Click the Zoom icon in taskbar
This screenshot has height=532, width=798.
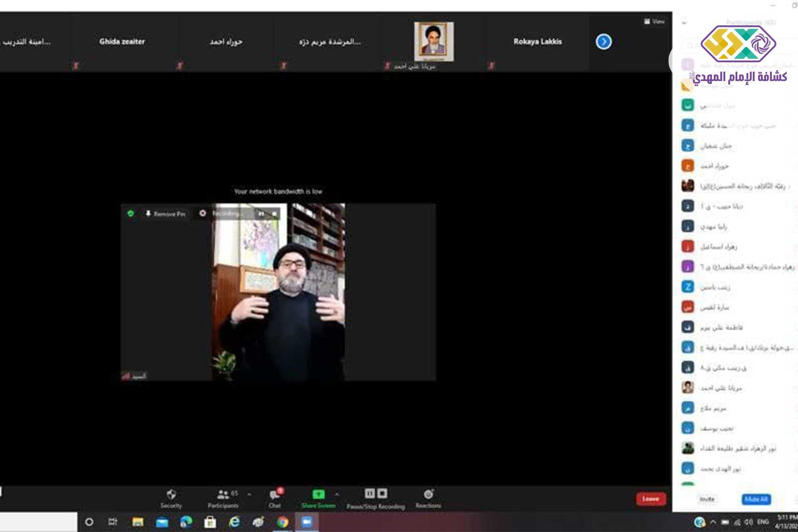click(x=307, y=522)
